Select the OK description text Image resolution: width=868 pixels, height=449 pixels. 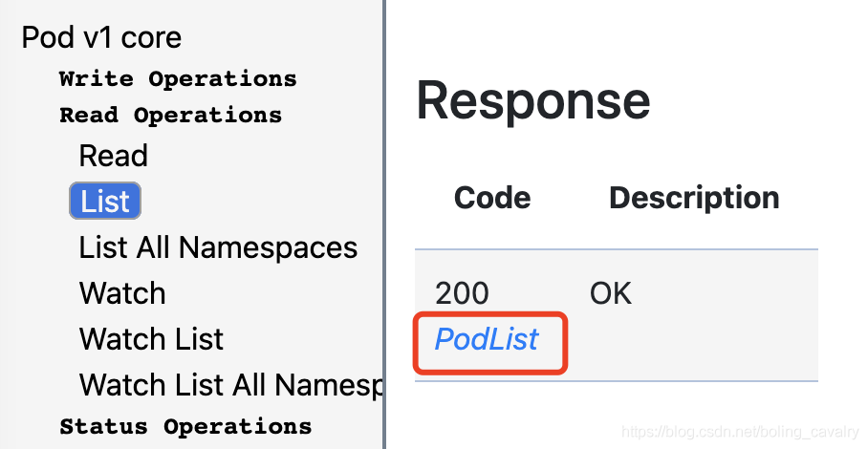pos(611,293)
